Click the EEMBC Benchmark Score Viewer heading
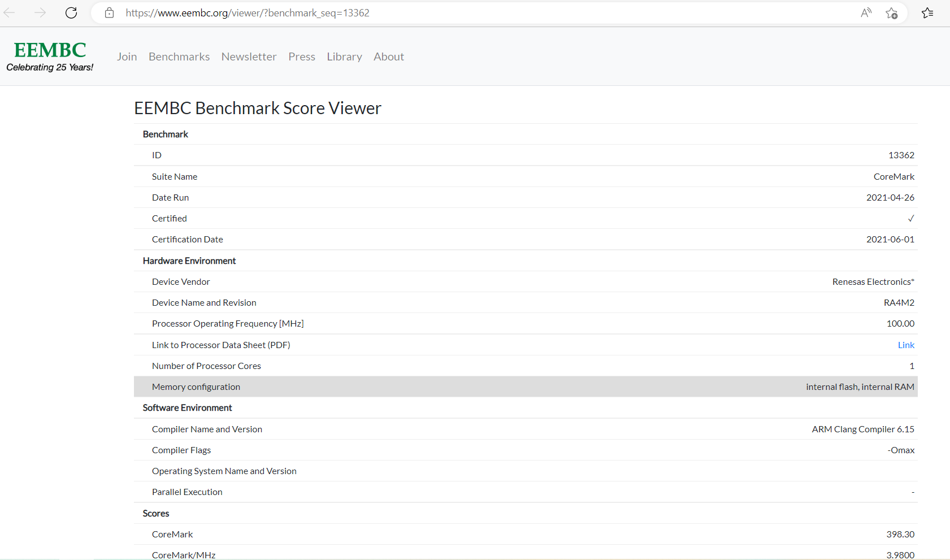 click(258, 108)
